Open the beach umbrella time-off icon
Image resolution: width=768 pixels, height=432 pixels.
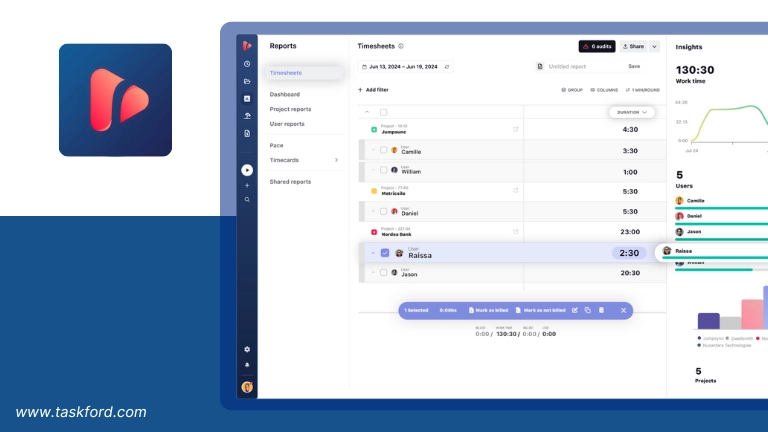247,116
